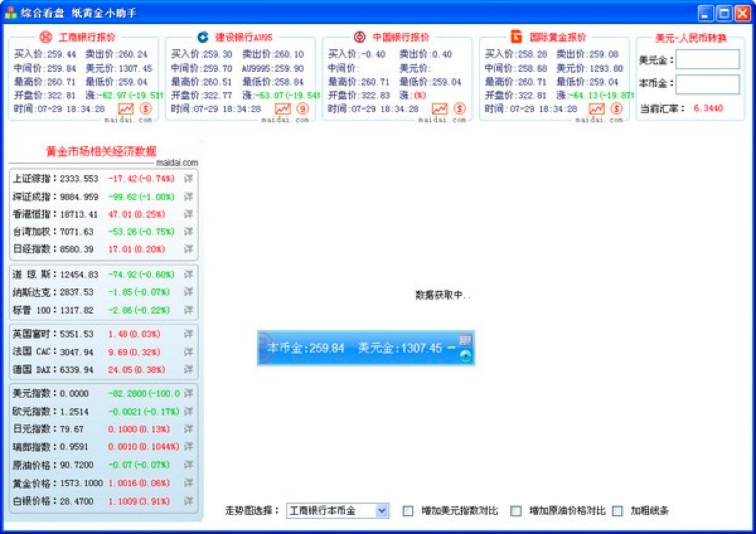Open 详 details for 香港恒指
The height and width of the screenshot is (534, 756).
pos(188,214)
